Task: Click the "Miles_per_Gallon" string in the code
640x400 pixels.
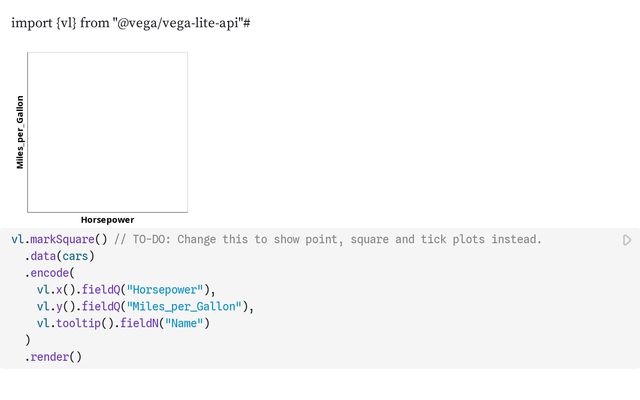Action: [184, 307]
